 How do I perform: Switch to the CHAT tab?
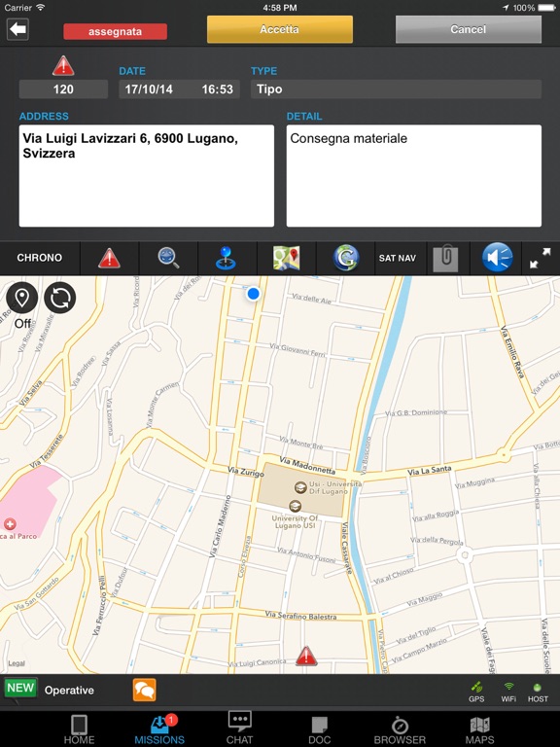pos(239,729)
